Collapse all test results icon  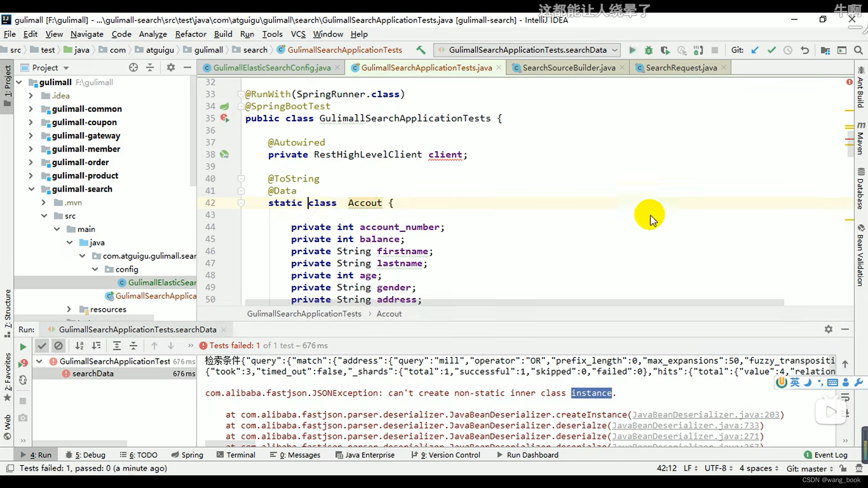pos(133,346)
